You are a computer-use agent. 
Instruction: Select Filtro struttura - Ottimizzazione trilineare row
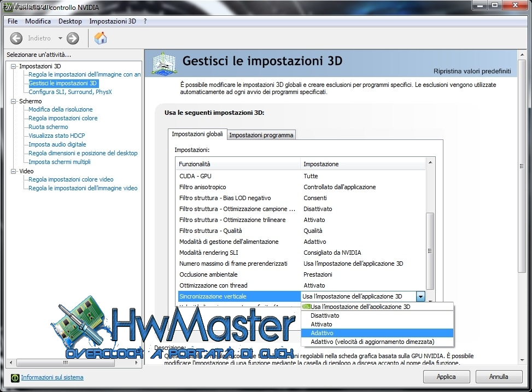(301, 220)
